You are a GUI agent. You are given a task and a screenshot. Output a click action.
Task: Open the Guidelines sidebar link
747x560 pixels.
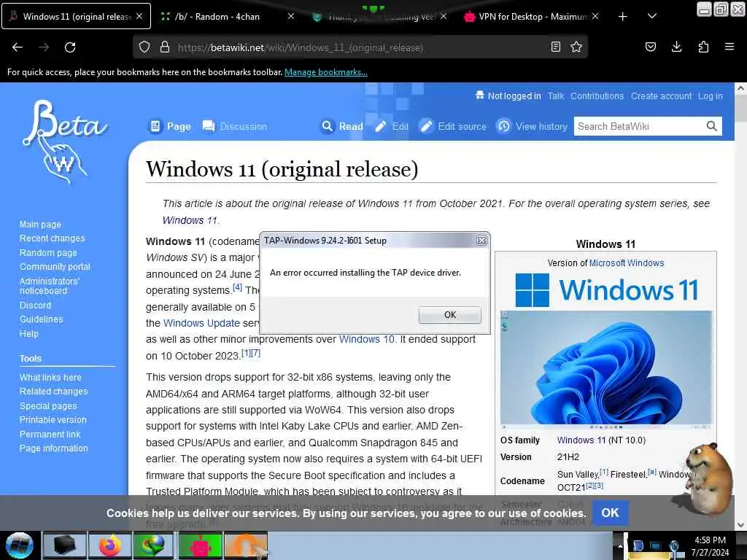(41, 319)
